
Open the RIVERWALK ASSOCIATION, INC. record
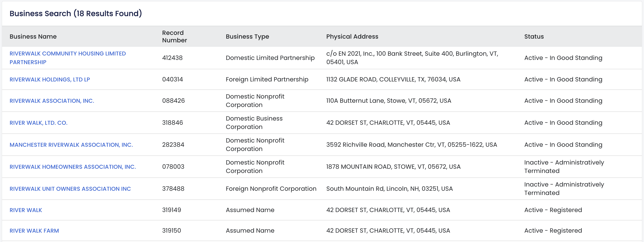click(52, 101)
